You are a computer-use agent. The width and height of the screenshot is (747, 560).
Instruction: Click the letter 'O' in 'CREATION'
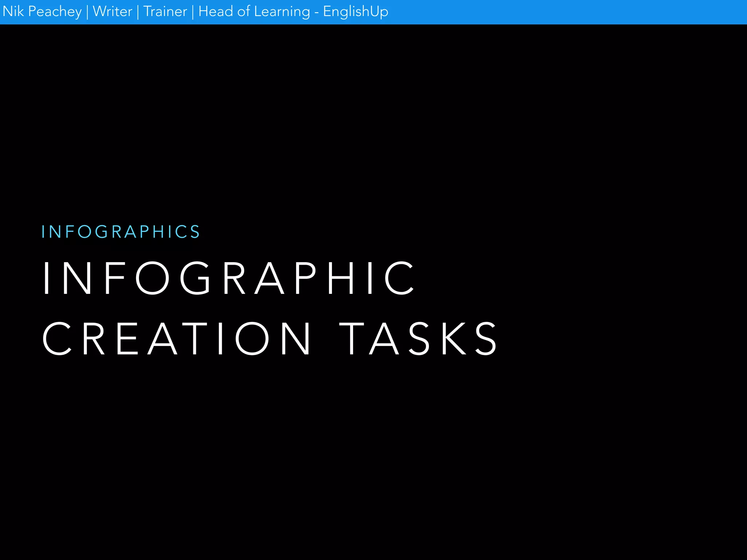252,339
